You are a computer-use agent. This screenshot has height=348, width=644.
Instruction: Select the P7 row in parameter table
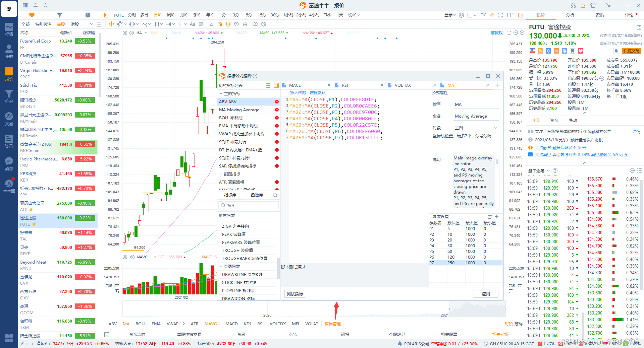tap(466, 263)
